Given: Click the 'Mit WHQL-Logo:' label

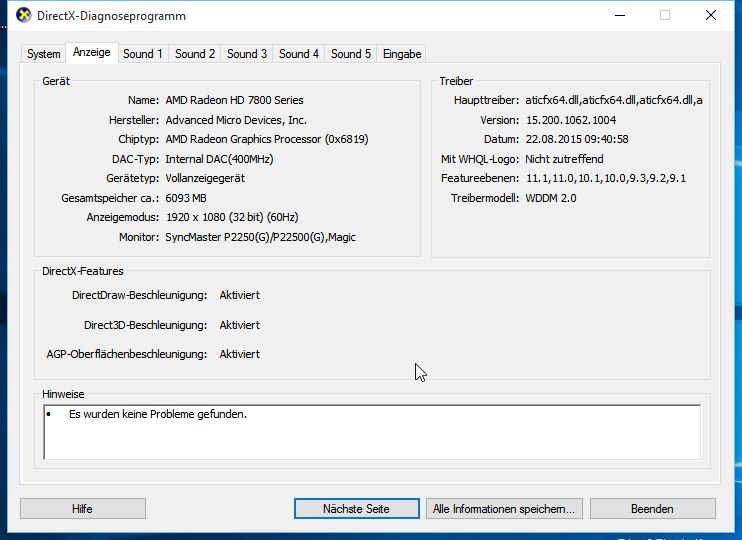Looking at the screenshot, I should (480, 159).
